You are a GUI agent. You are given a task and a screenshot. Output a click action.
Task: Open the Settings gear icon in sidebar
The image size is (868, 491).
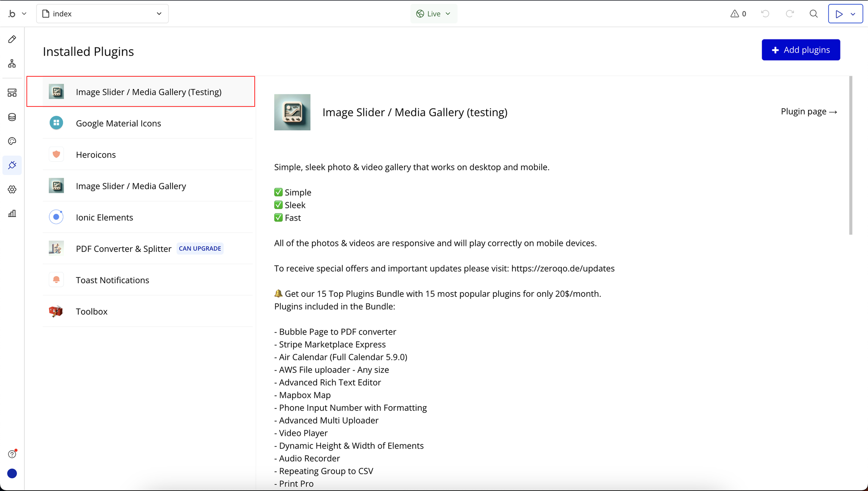point(12,190)
